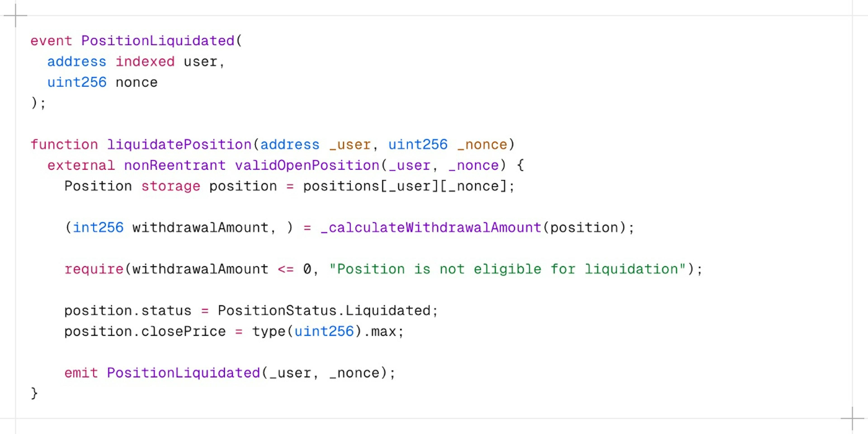
Task: Click the 'indexed' keyword
Action: (x=145, y=62)
